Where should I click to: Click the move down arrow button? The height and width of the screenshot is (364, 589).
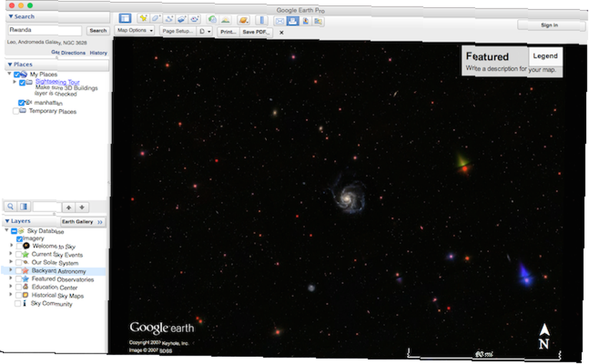[x=82, y=207]
